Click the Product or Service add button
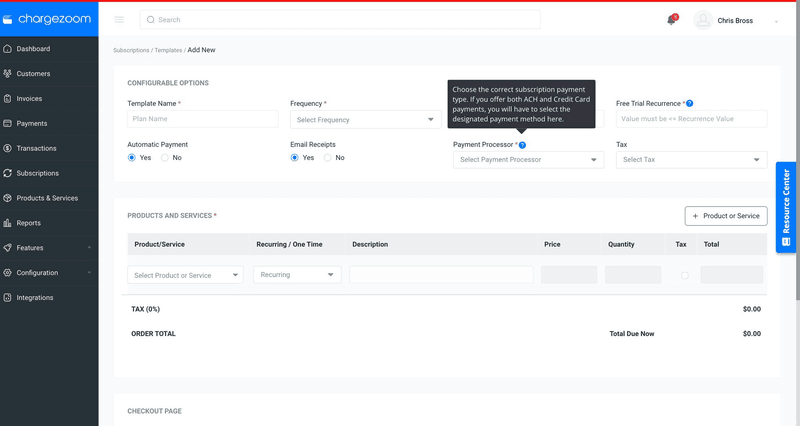The image size is (800, 426). [x=726, y=216]
